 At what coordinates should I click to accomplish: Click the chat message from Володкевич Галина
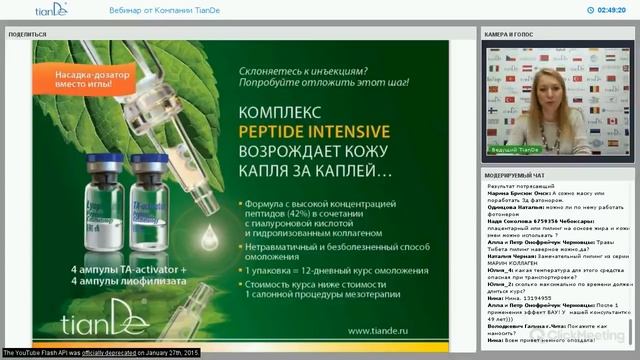[547, 330]
